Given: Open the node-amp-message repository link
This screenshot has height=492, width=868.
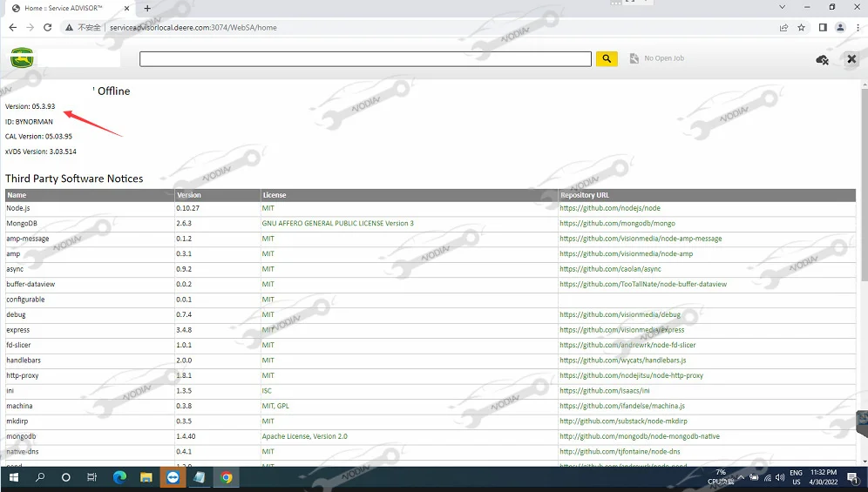Looking at the screenshot, I should point(641,239).
